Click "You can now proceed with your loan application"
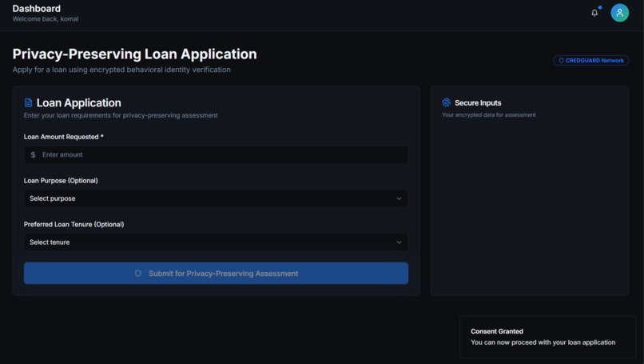644x364 pixels. tap(543, 342)
